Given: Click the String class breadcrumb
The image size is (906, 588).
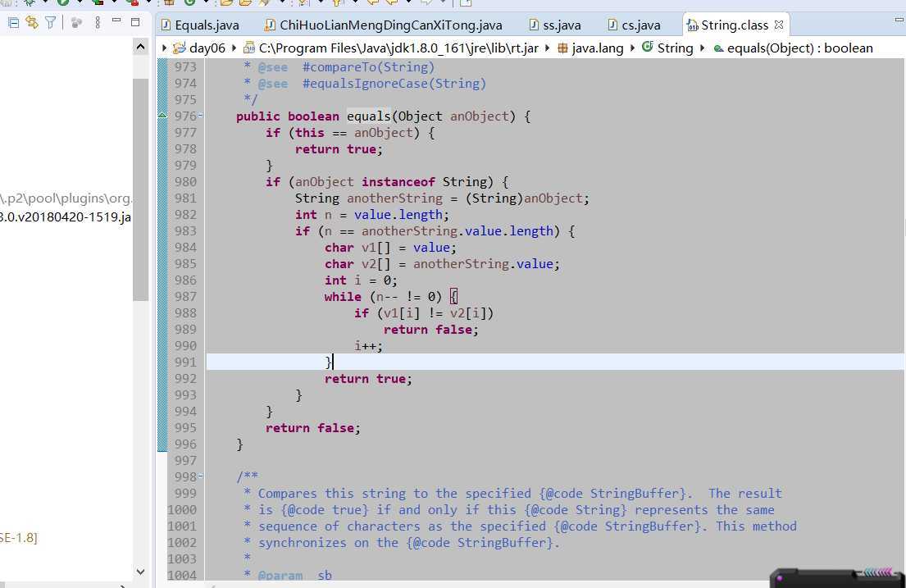Looking at the screenshot, I should 675,48.
